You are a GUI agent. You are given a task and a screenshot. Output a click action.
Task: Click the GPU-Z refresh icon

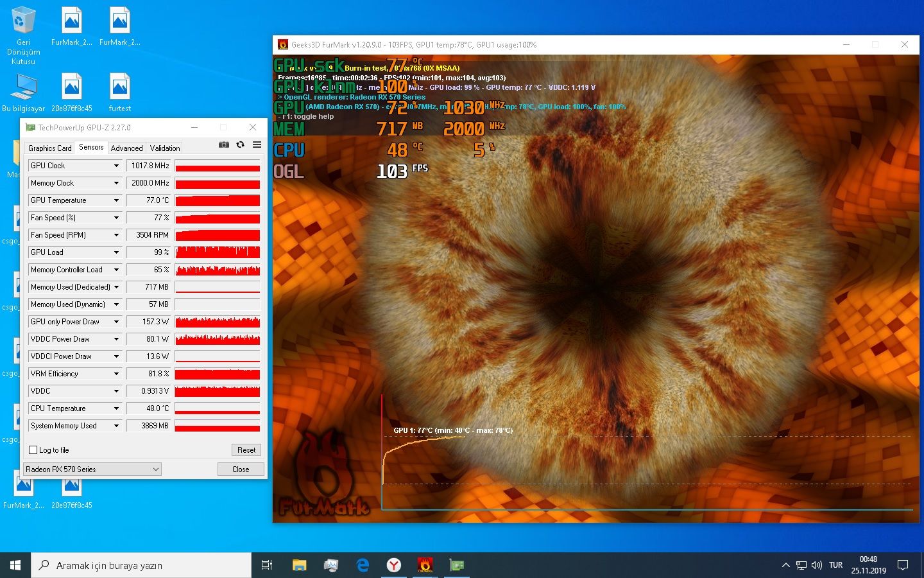(241, 144)
